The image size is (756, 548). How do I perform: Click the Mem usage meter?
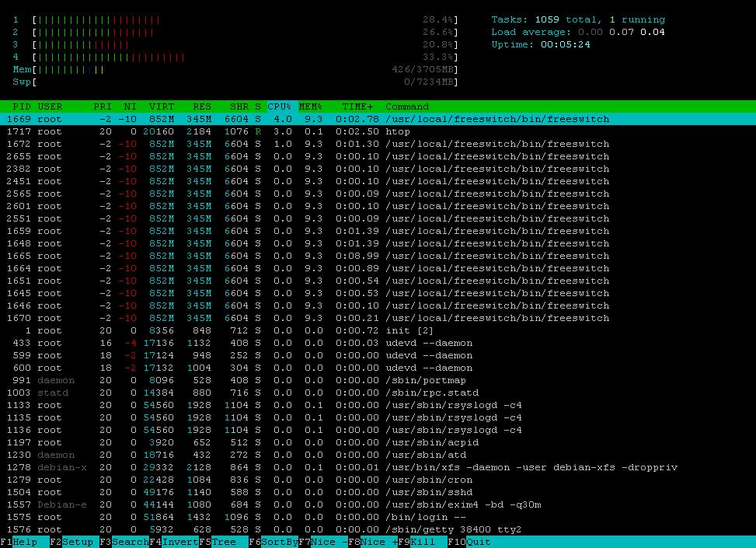(235, 69)
